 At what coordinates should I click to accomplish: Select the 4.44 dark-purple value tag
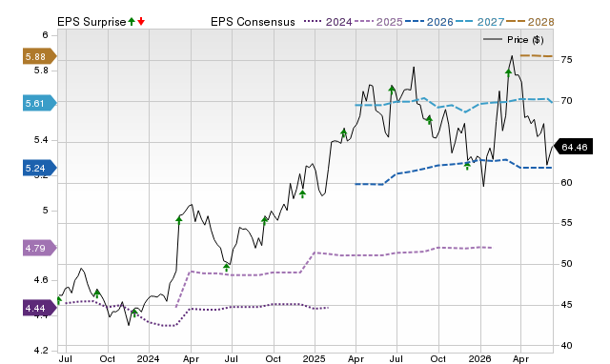coord(40,309)
